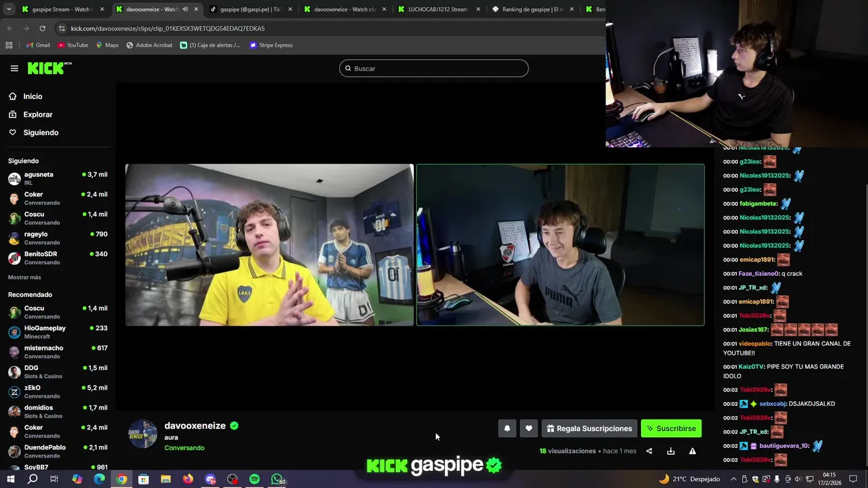Viewport: 868px width, 488px height.
Task: Open the Stripe Express bookmark
Action: (271, 45)
